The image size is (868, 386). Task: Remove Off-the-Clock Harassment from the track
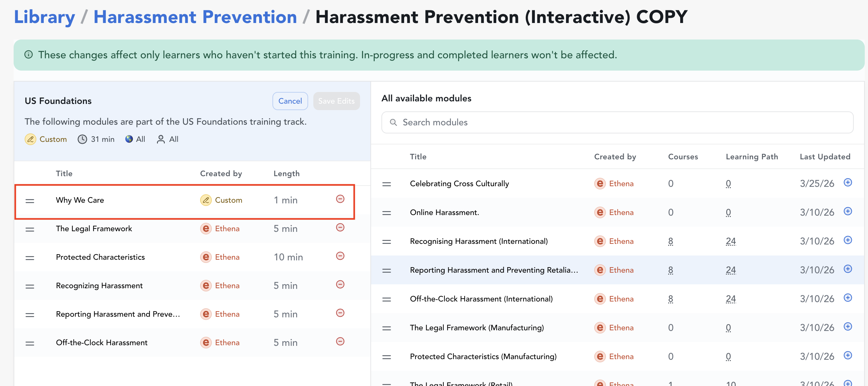340,342
